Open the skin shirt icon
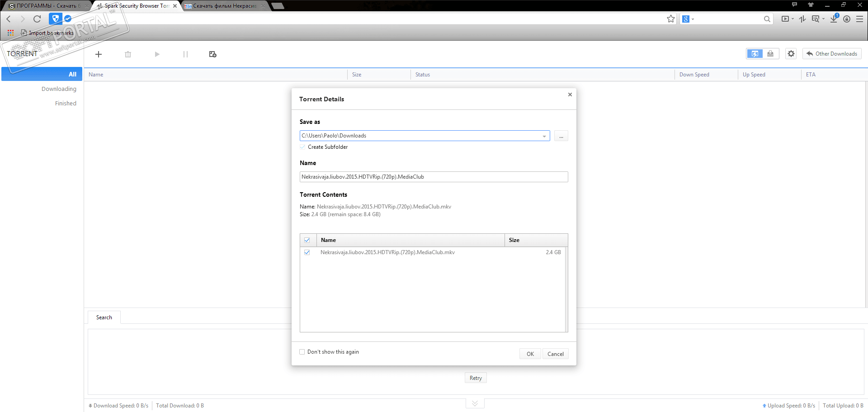 (811, 5)
